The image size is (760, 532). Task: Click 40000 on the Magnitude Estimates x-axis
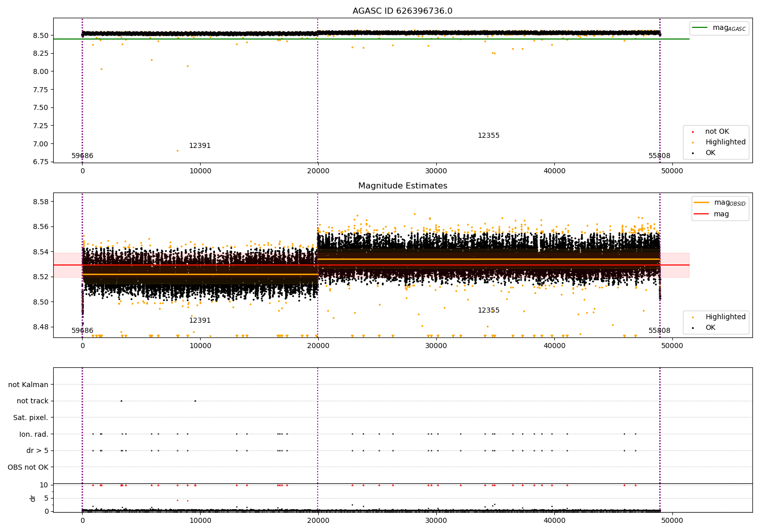[554, 346]
